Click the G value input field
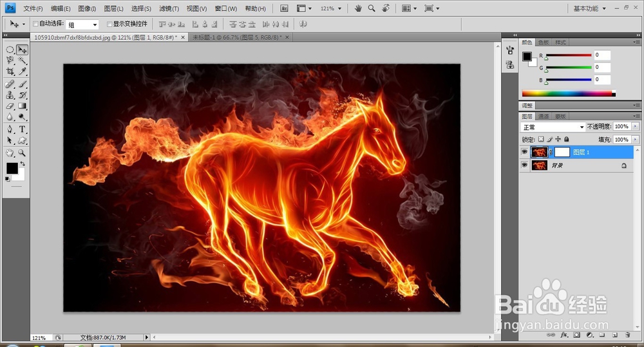The width and height of the screenshot is (644, 347). 602,68
